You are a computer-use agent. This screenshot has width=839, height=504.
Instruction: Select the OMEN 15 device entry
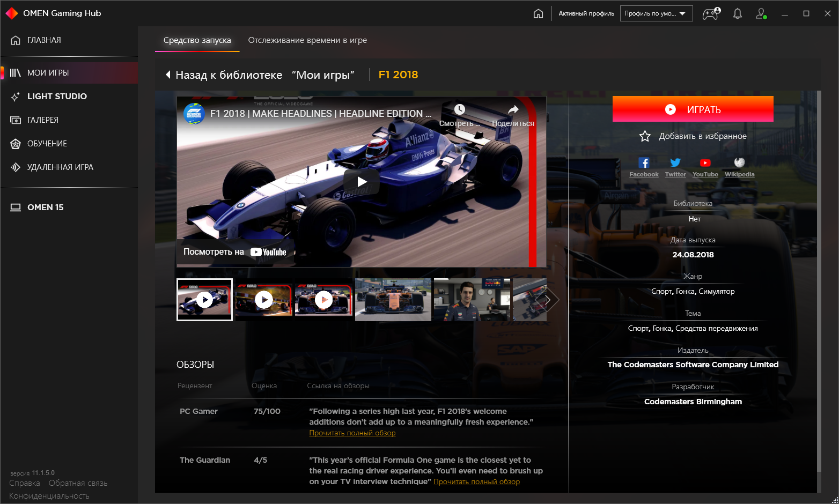(x=69, y=207)
